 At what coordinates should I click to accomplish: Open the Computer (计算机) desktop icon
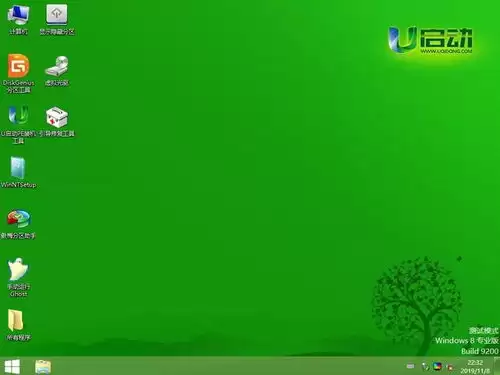point(18,19)
